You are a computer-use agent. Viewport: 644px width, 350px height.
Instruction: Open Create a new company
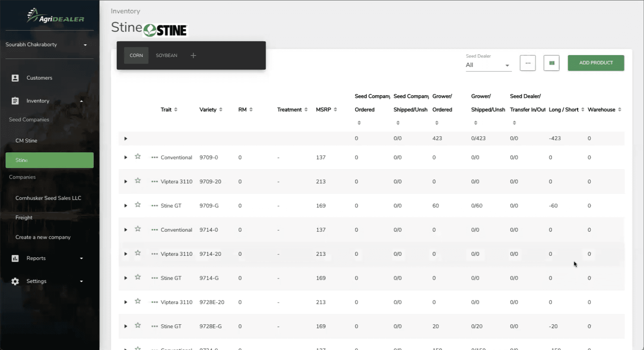[43, 237]
